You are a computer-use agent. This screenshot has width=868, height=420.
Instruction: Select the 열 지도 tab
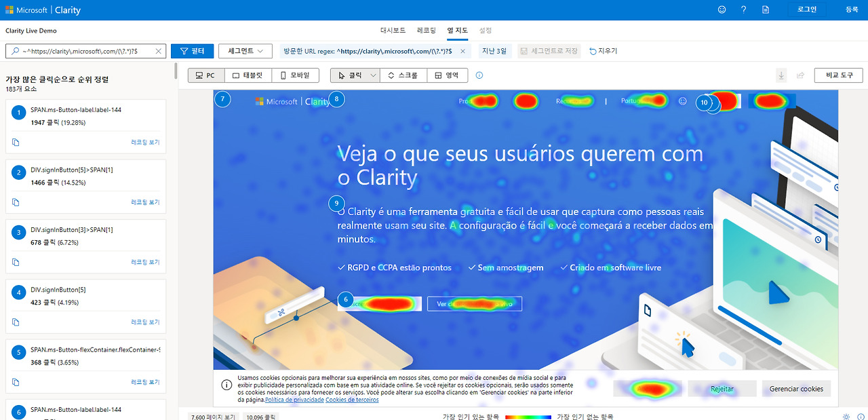pyautogui.click(x=458, y=31)
